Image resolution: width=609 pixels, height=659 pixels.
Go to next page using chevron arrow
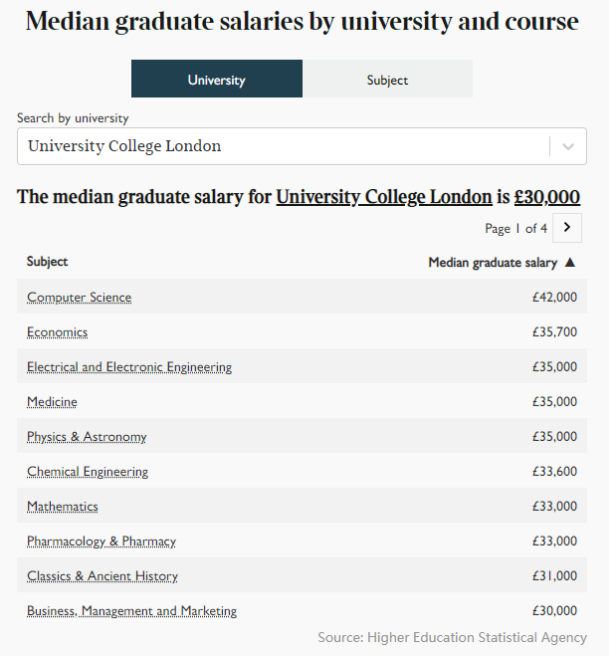tap(567, 228)
